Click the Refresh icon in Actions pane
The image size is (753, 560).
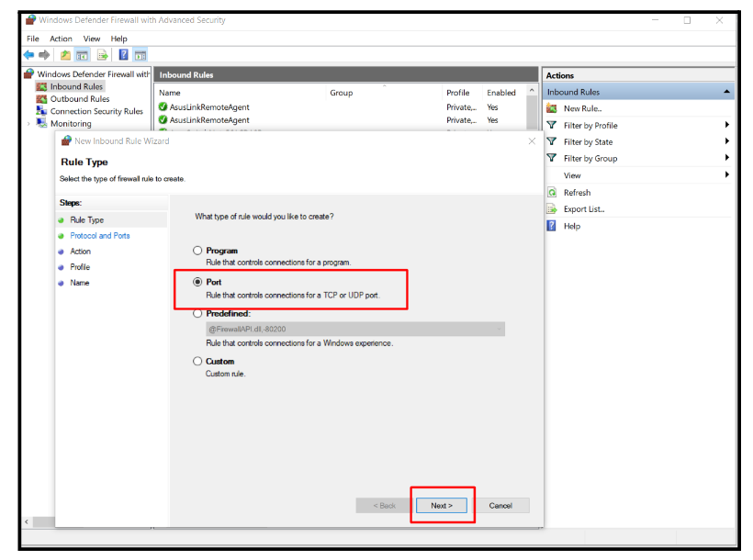click(552, 192)
